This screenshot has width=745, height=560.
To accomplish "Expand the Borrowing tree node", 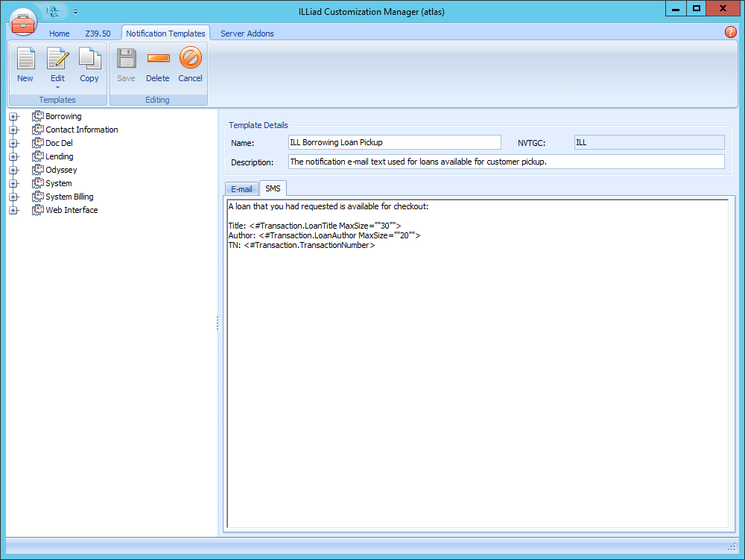I will point(13,116).
